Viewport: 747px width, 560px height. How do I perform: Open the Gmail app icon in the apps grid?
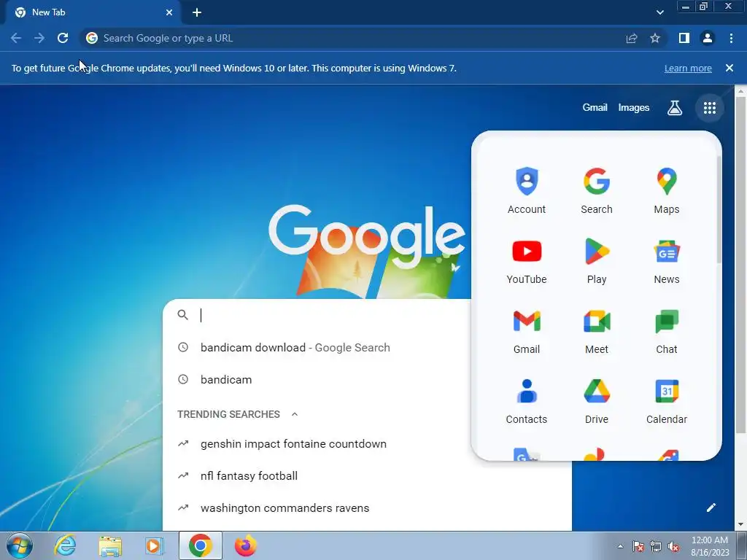pos(527,331)
